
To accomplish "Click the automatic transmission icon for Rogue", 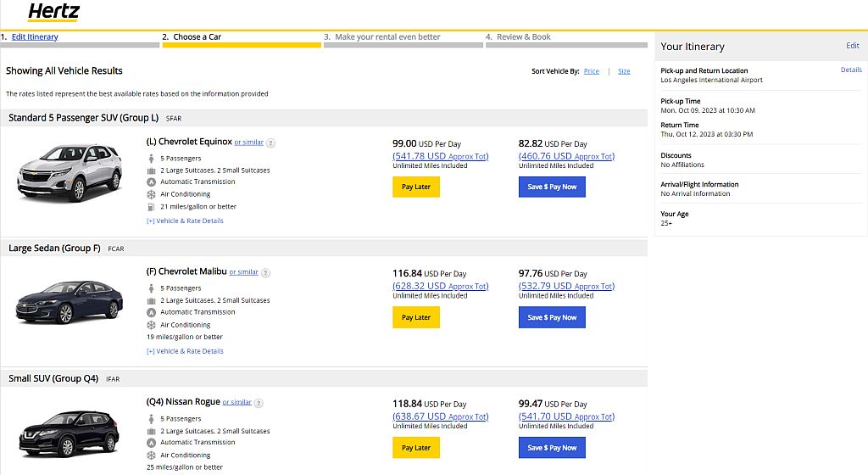I will coord(151,442).
